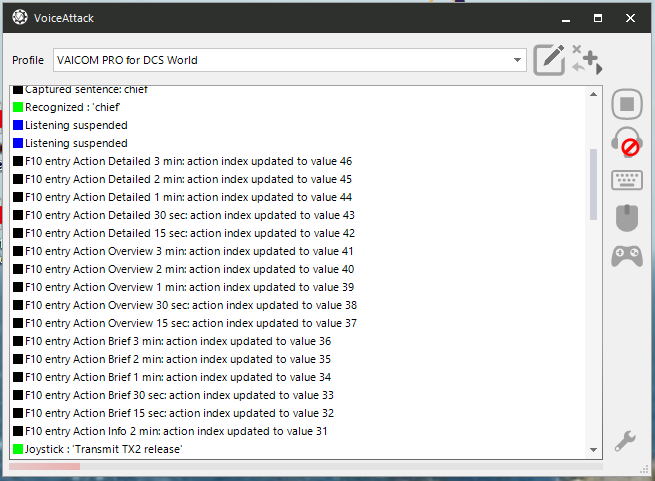Click the vertical scrollbar thumb in the log
This screenshot has height=481, width=655.
coord(593,184)
